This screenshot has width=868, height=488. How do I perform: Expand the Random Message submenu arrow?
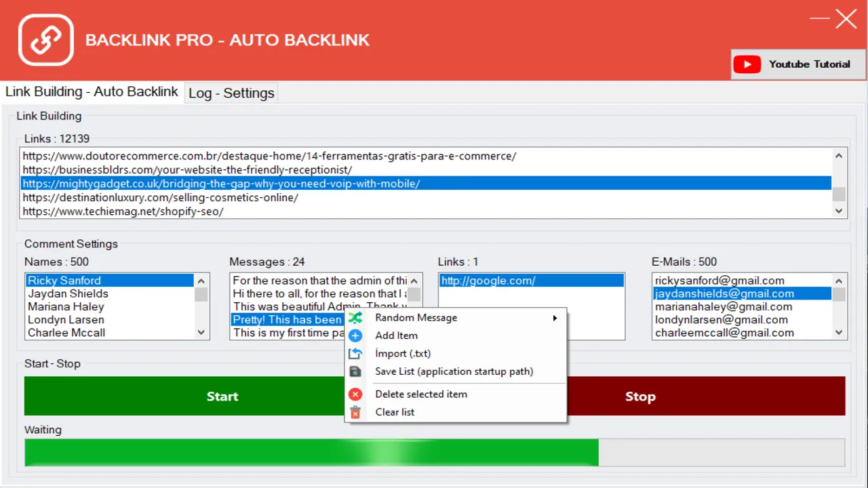point(555,318)
